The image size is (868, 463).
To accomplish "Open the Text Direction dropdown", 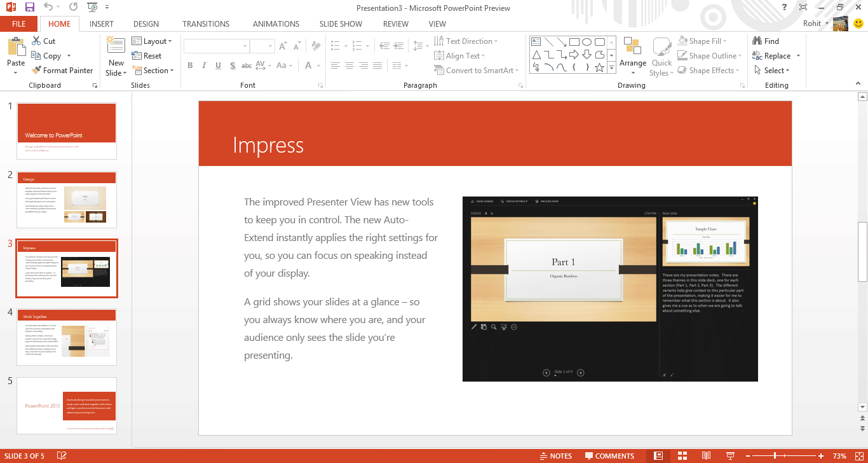I will 466,41.
